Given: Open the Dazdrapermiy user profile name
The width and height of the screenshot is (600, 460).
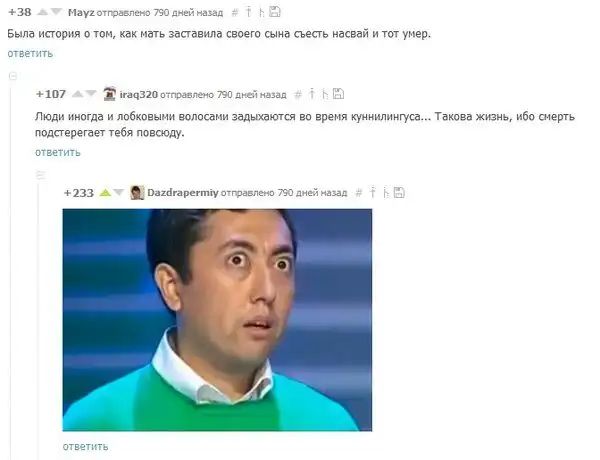Looking at the screenshot, I should 183,192.
